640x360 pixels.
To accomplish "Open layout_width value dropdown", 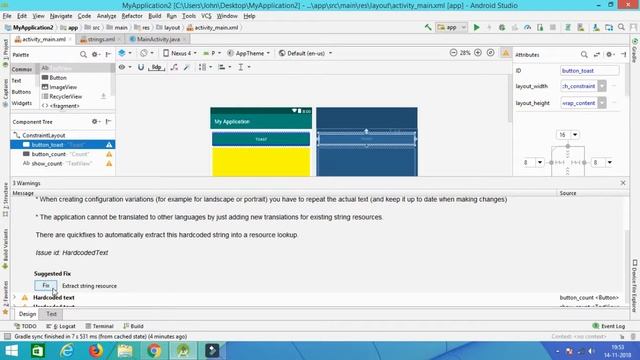I will 602,86.
